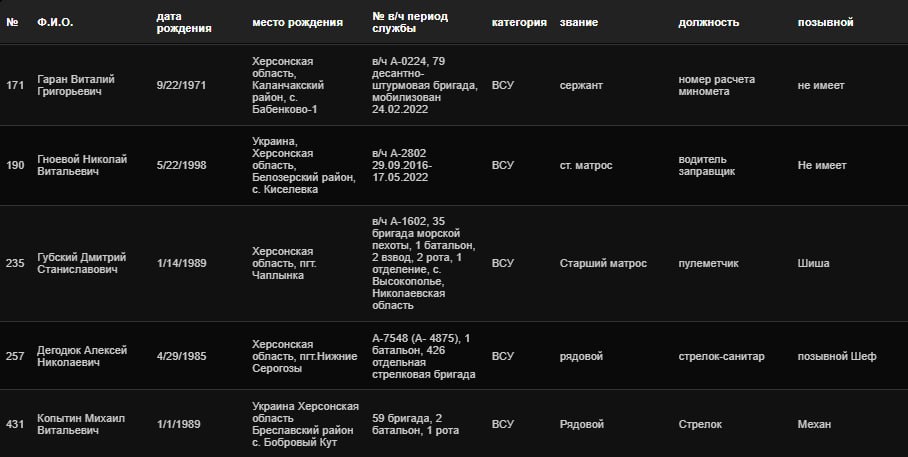Click the звание column header
The image size is (908, 457).
click(579, 23)
